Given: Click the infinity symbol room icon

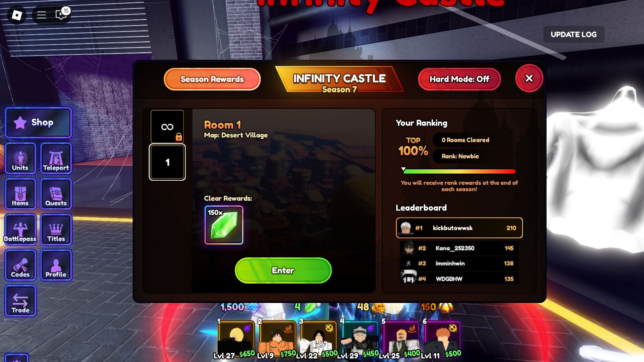Looking at the screenshot, I should (167, 127).
